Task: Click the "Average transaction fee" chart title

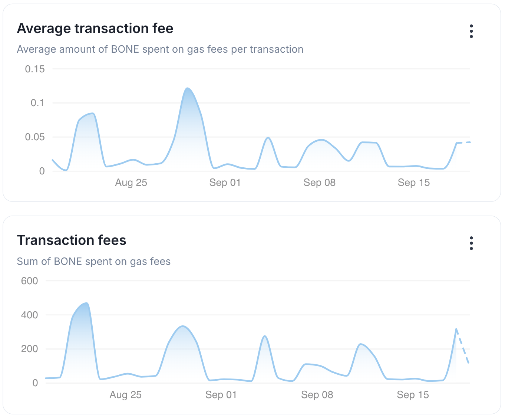Action: tap(95, 29)
